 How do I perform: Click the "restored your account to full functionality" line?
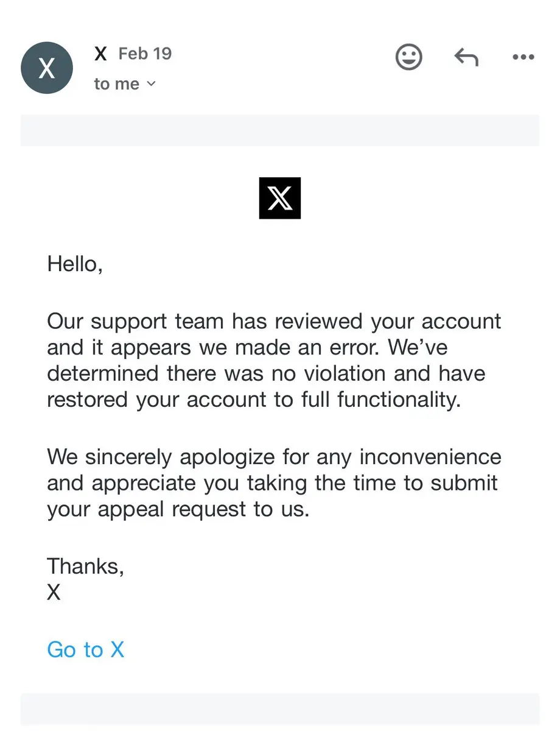252,400
